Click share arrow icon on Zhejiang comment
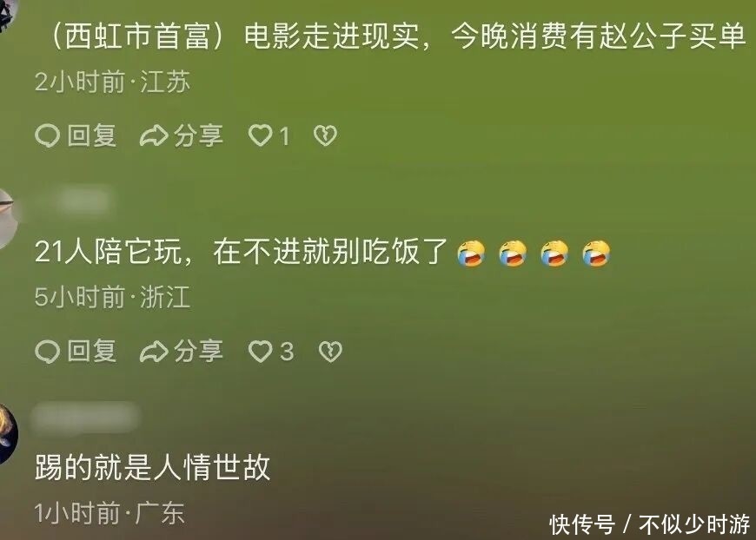This screenshot has height=540, width=756. (x=154, y=352)
